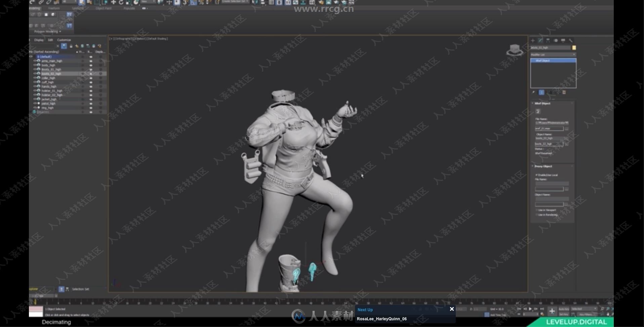Open the Utilities wrench panel tab
The width and height of the screenshot is (644, 327).
[571, 40]
